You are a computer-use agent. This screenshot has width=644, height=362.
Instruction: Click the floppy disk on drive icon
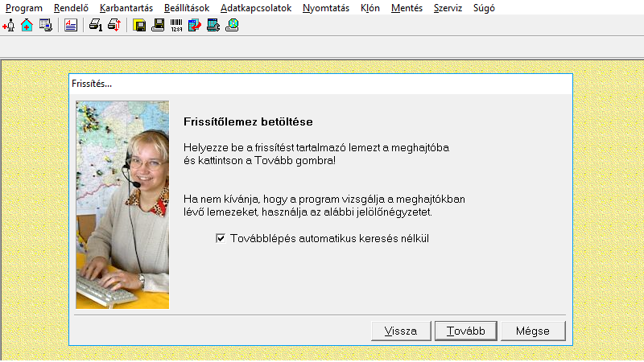(158, 26)
